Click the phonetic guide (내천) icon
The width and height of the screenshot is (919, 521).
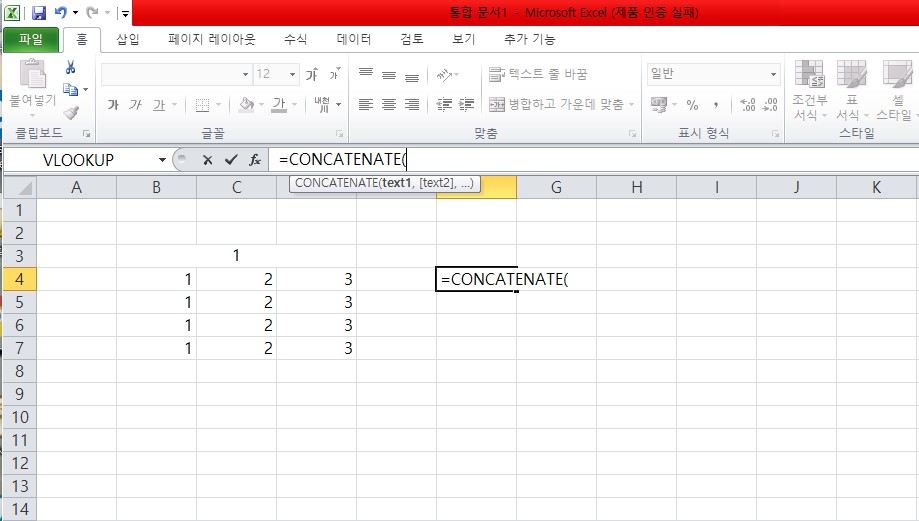pos(322,105)
